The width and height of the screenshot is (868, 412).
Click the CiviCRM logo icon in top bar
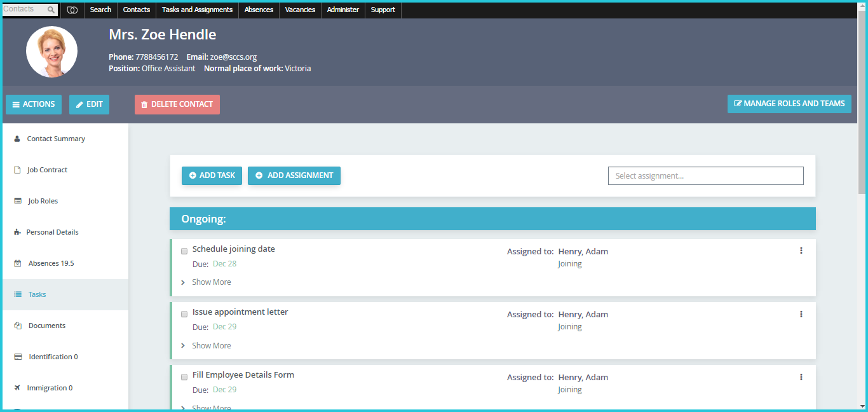[72, 10]
